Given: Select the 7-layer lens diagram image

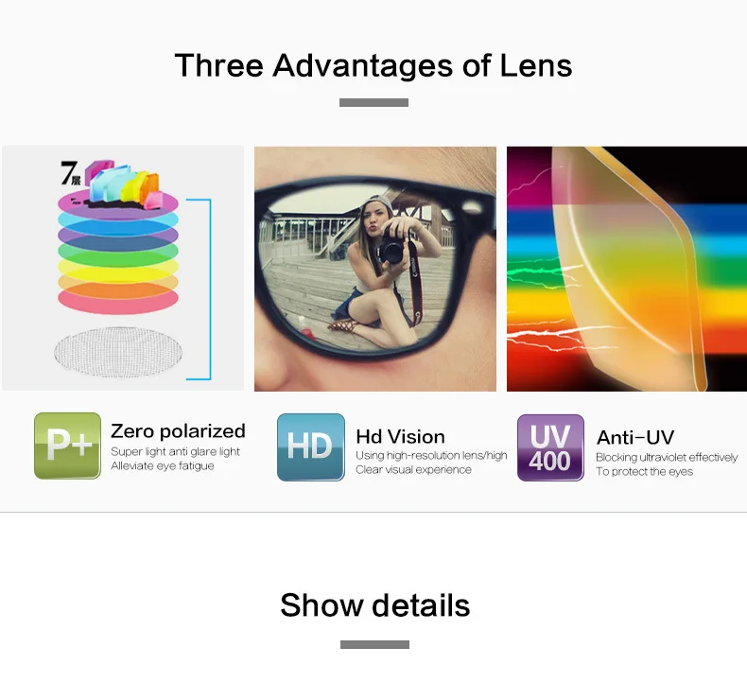Looking at the screenshot, I should coord(123,269).
